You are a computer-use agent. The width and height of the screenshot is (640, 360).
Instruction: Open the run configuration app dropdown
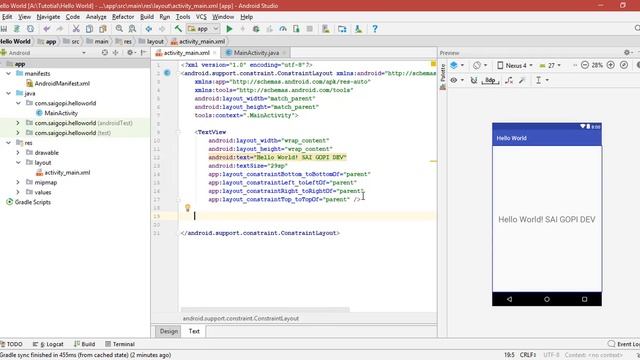[203, 29]
